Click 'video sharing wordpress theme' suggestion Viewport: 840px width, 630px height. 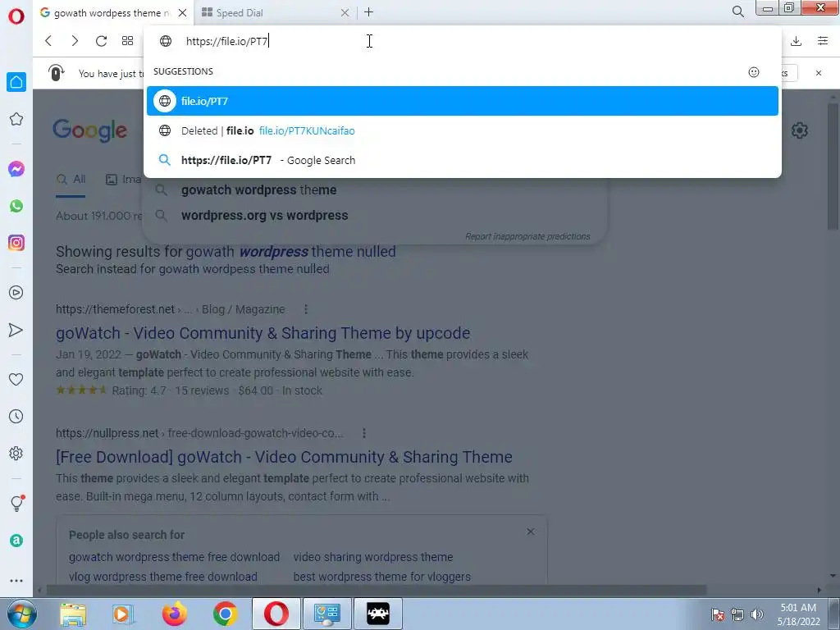pos(373,557)
